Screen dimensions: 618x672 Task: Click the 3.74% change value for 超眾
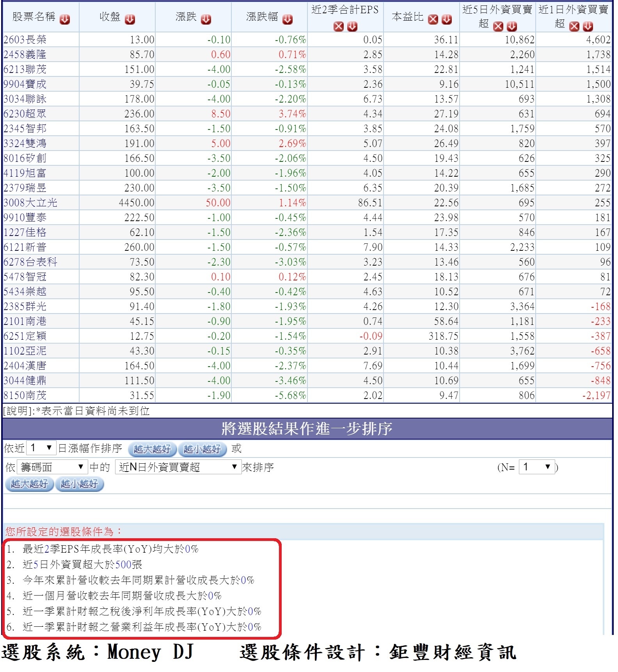pos(292,113)
